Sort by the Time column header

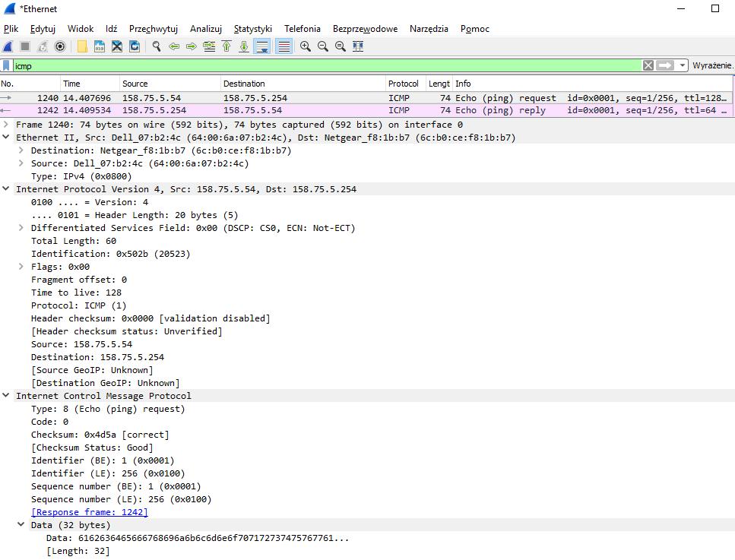tap(90, 84)
